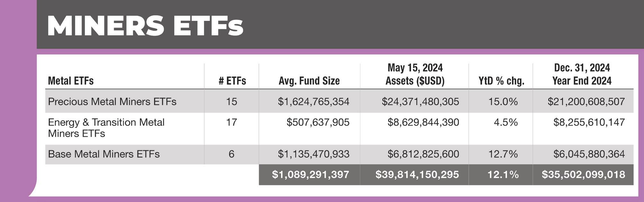This screenshot has width=644, height=202.
Task: Click the # ETFs column header
Action: pos(232,81)
